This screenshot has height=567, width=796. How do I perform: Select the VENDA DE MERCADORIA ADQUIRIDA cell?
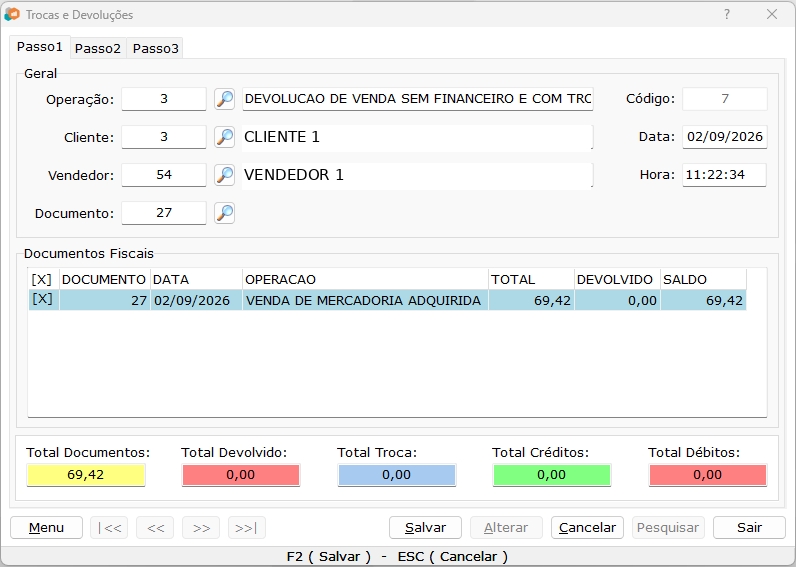click(365, 300)
